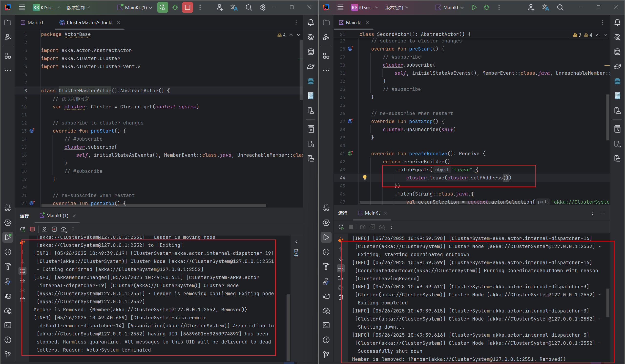Open main menu hamburger in left window
The image size is (625, 364).
(22, 7)
